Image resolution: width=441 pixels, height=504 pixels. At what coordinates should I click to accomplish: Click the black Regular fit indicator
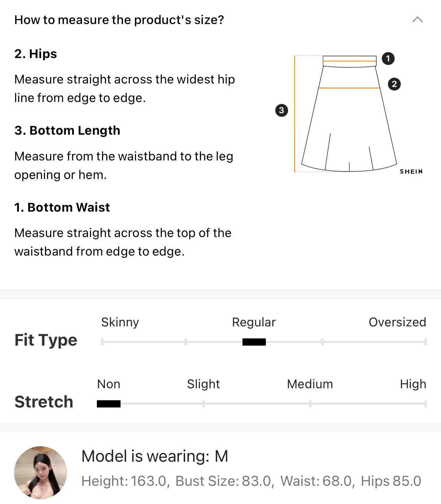(254, 342)
